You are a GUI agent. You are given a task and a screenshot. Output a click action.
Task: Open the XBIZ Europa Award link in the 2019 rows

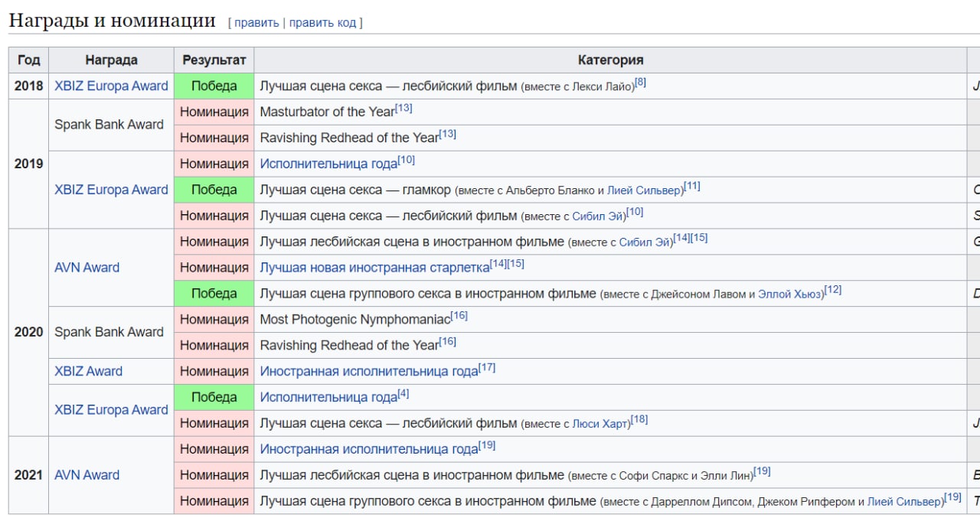[x=111, y=190]
